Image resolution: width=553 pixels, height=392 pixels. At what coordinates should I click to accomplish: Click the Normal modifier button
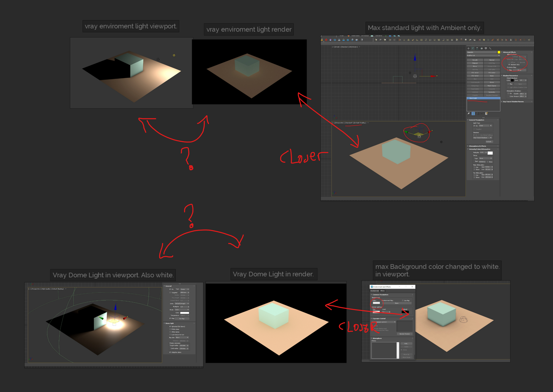tap(492, 60)
